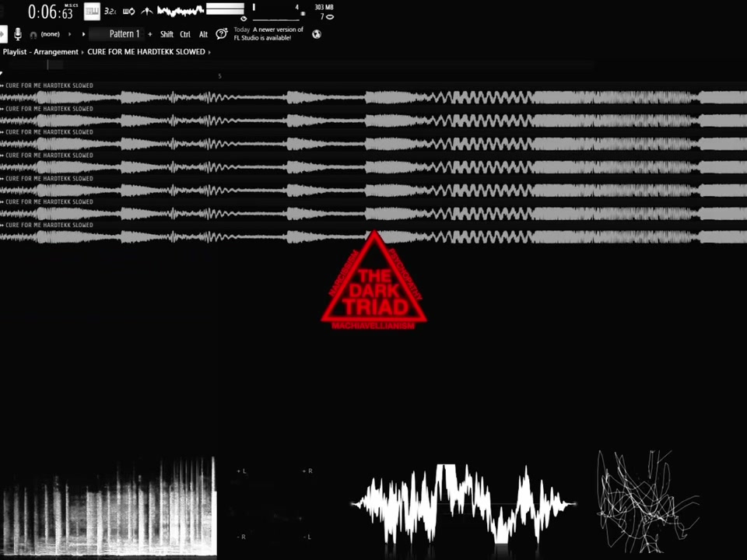Toggle typing keyboard to piano icon

click(92, 12)
